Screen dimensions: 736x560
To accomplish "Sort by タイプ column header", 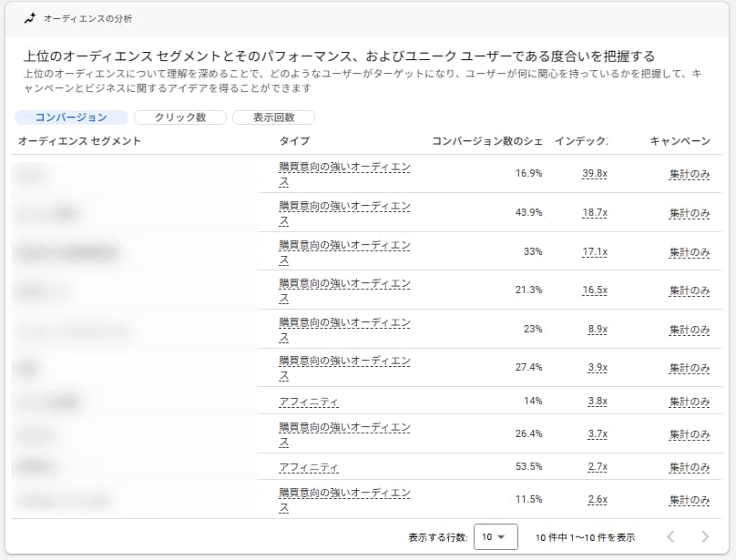I will tap(294, 141).
